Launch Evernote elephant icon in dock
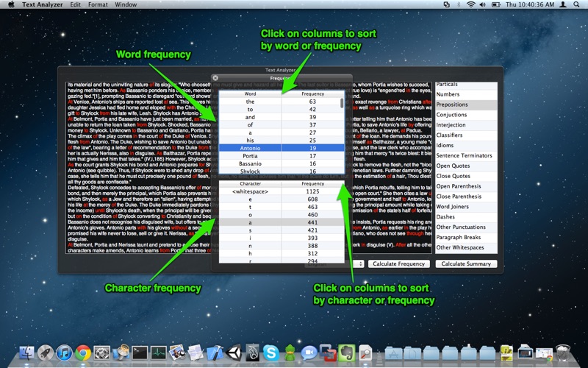Image resolution: width=588 pixels, height=368 pixels. tap(346, 353)
